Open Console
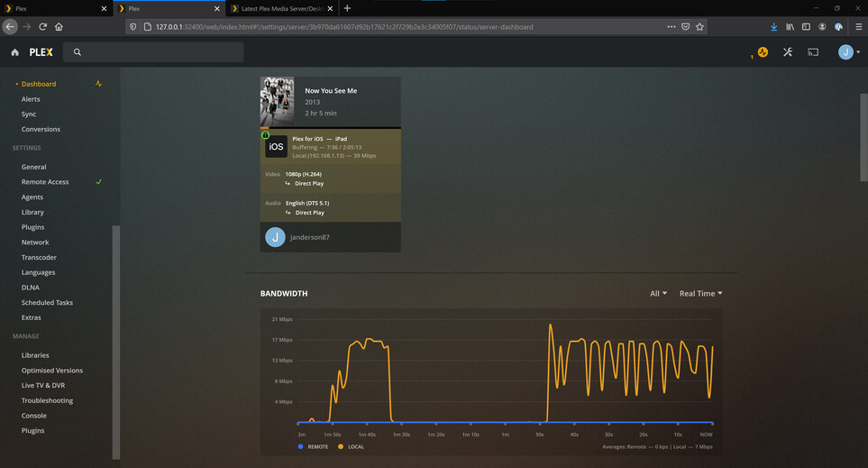This screenshot has height=468, width=868. [x=33, y=416]
